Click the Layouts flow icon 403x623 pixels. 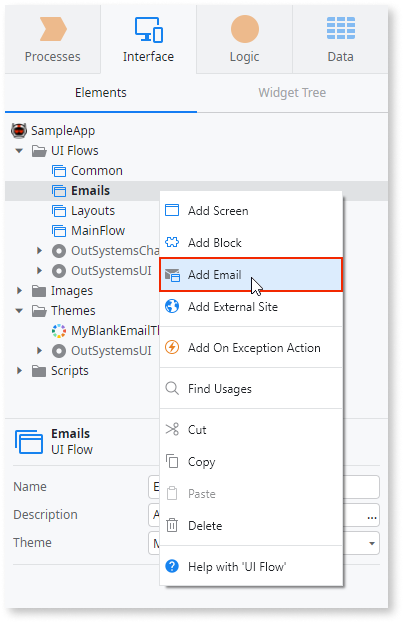[x=59, y=211]
